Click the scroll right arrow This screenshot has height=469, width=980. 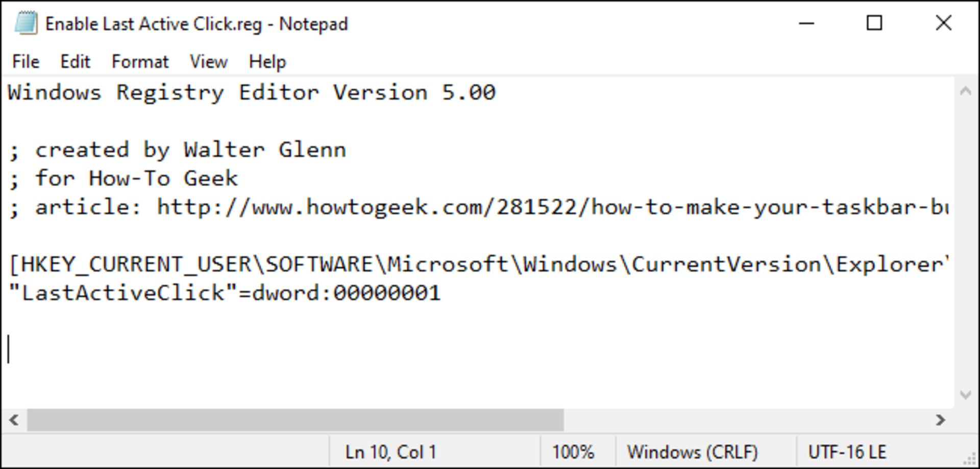[940, 420]
